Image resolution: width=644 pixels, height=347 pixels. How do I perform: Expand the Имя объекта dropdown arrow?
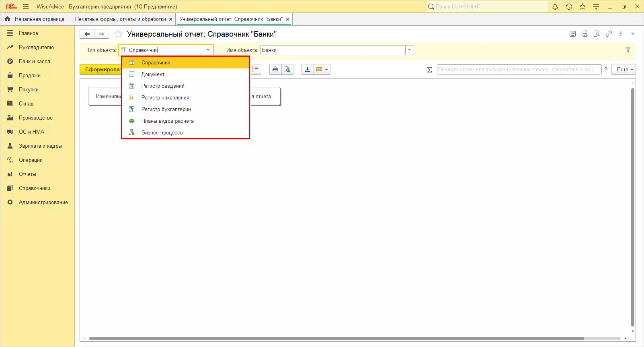(x=409, y=50)
